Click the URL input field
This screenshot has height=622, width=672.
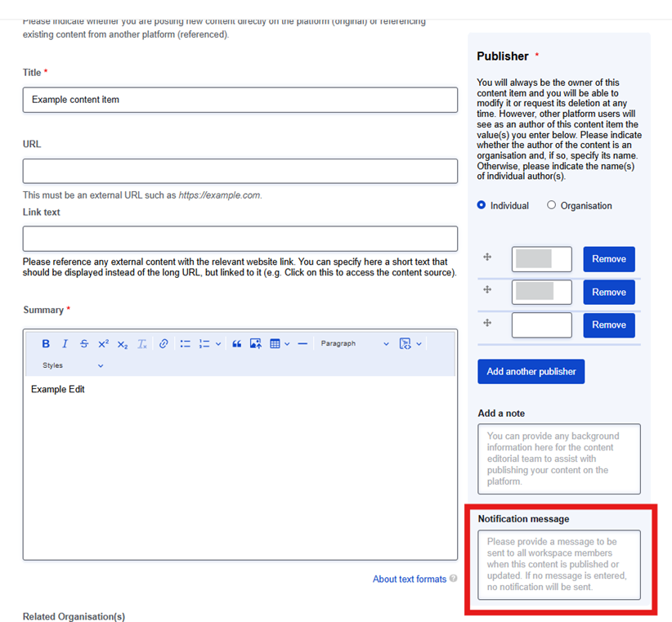click(x=240, y=172)
